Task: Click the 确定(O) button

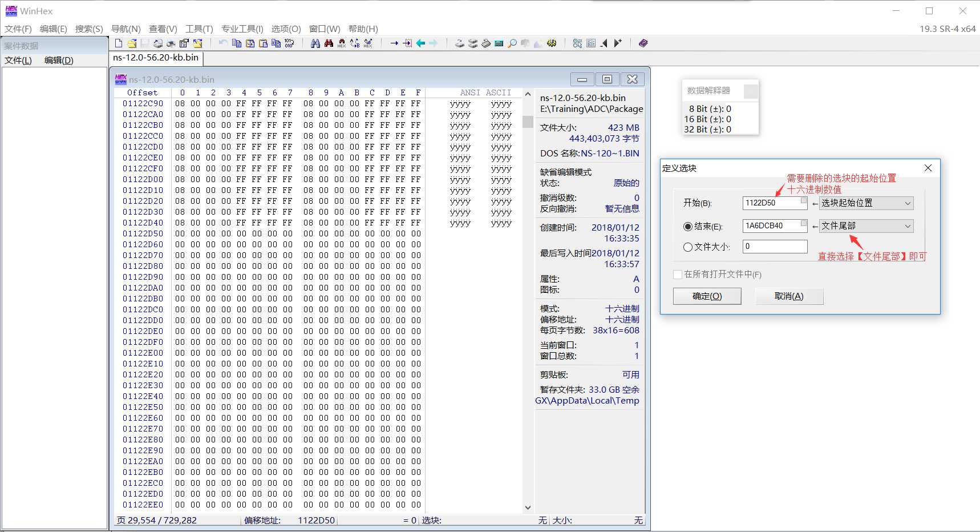Action: (x=707, y=296)
